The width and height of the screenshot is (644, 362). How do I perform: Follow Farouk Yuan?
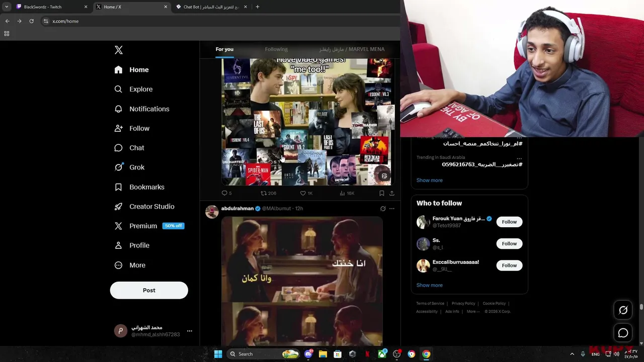509,222
